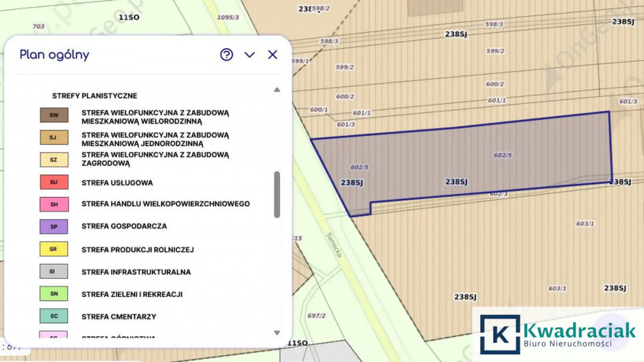Click the Sanocka street label on map
644x362 pixels.
pyautogui.click(x=334, y=245)
